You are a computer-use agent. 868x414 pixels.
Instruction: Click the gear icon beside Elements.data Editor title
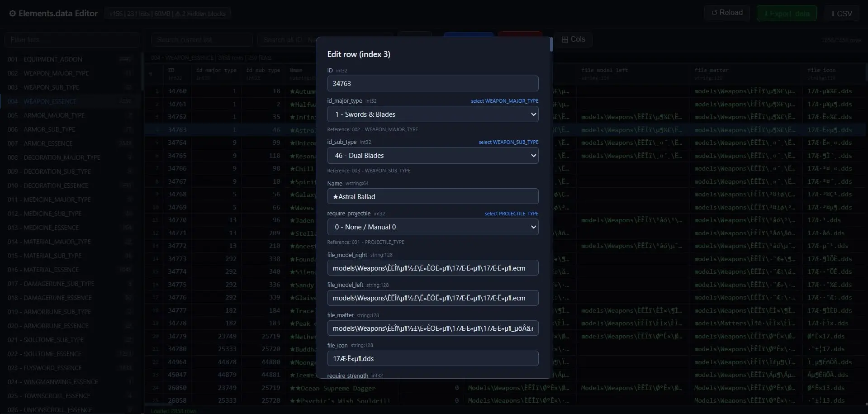pos(13,14)
